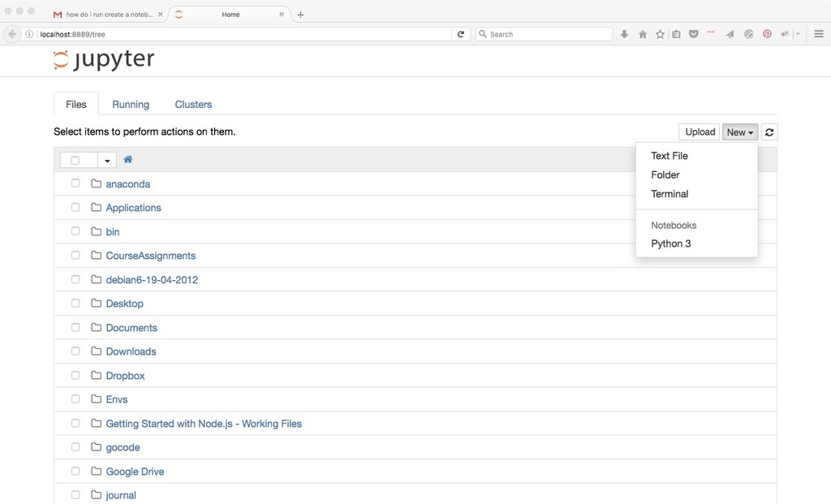The image size is (831, 504).
Task: Open the Firefox hamburger menu
Action: (818, 34)
